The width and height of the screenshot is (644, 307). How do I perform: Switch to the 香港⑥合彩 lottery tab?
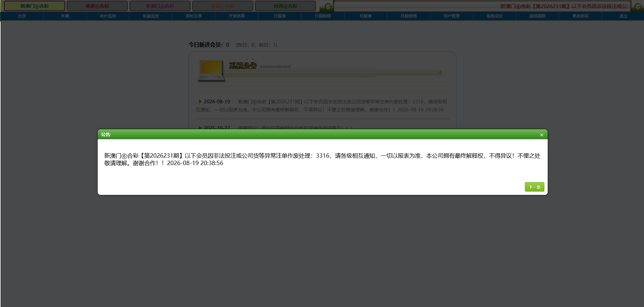tap(97, 6)
